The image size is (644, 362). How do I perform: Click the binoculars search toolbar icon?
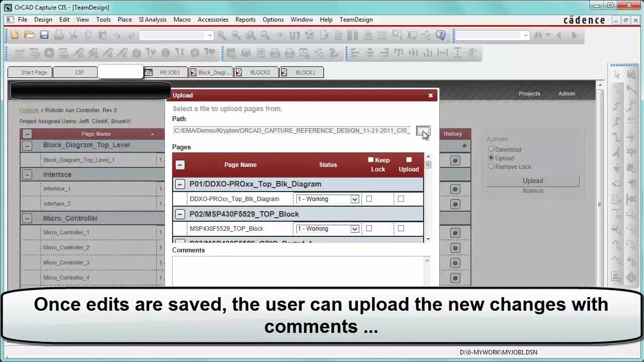coord(538,35)
